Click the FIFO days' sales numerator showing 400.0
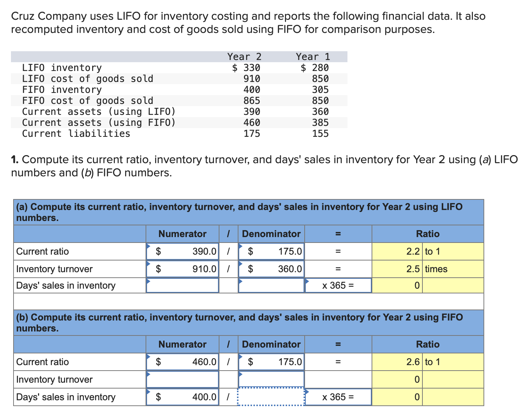 point(182,397)
